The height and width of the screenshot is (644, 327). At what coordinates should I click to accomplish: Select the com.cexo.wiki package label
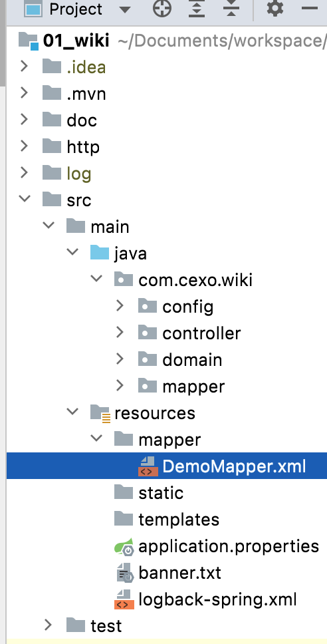pos(195,280)
